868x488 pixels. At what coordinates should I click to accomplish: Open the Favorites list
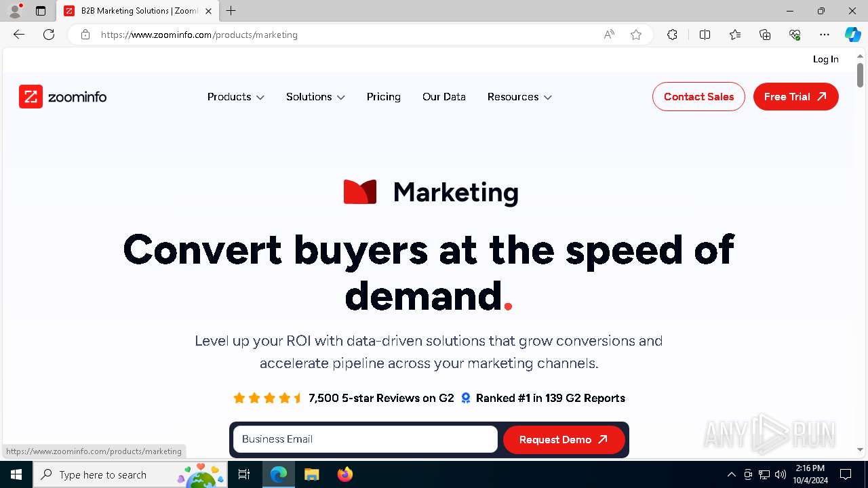click(735, 35)
